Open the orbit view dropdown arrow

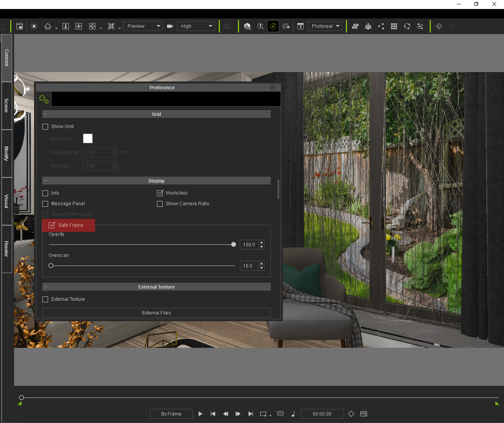click(x=101, y=28)
